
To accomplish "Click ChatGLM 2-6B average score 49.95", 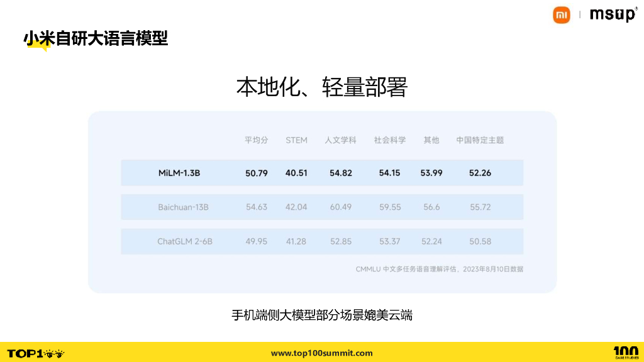I will pyautogui.click(x=257, y=242).
